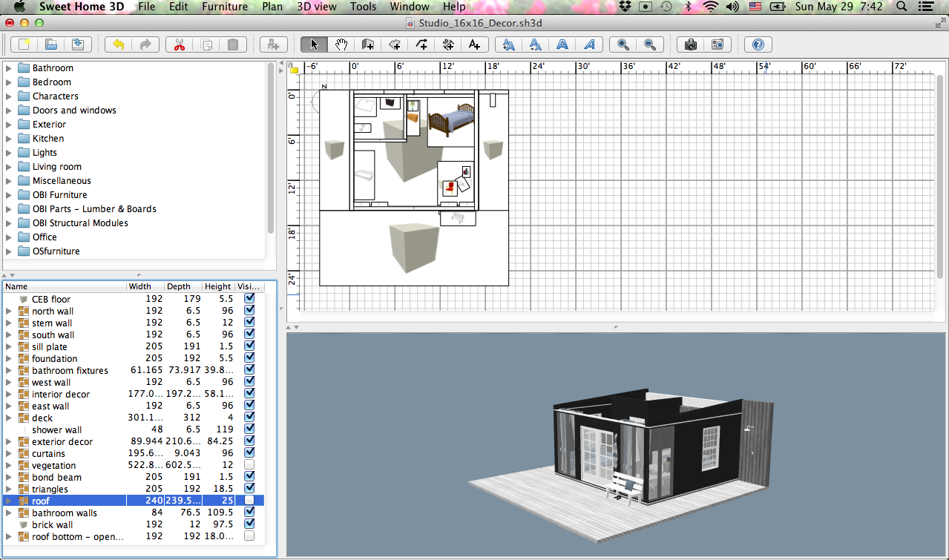Screen dimensions: 949x560
Task: Open the File menu
Action: coord(147,7)
